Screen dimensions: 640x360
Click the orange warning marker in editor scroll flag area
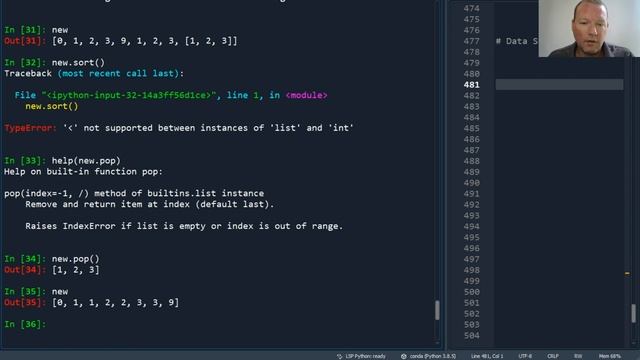[x=627, y=273]
